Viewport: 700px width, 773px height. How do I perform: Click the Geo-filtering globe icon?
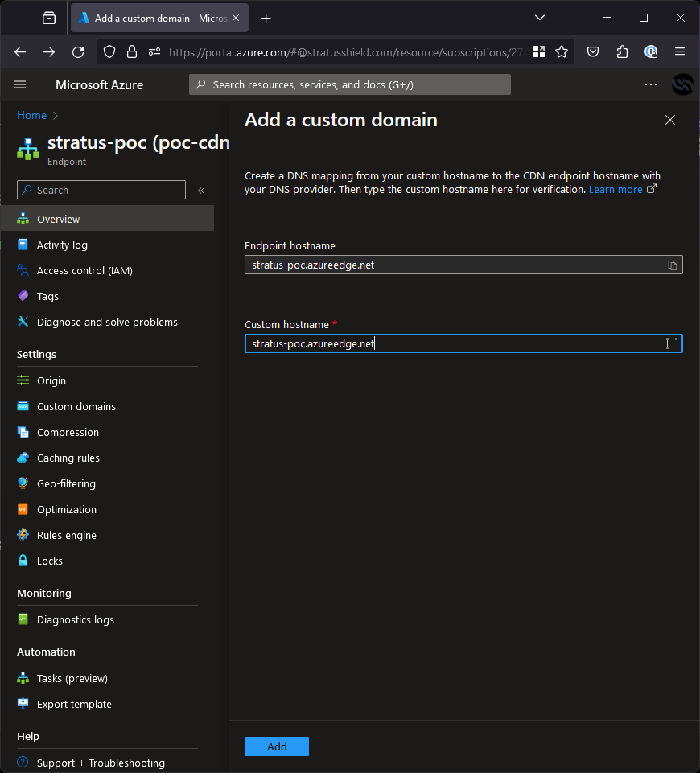pos(23,483)
